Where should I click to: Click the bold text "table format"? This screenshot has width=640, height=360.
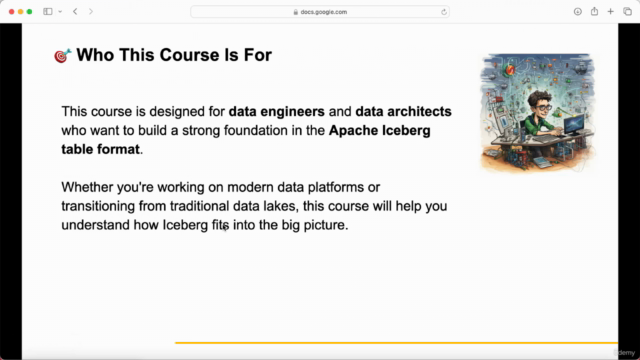(100, 149)
